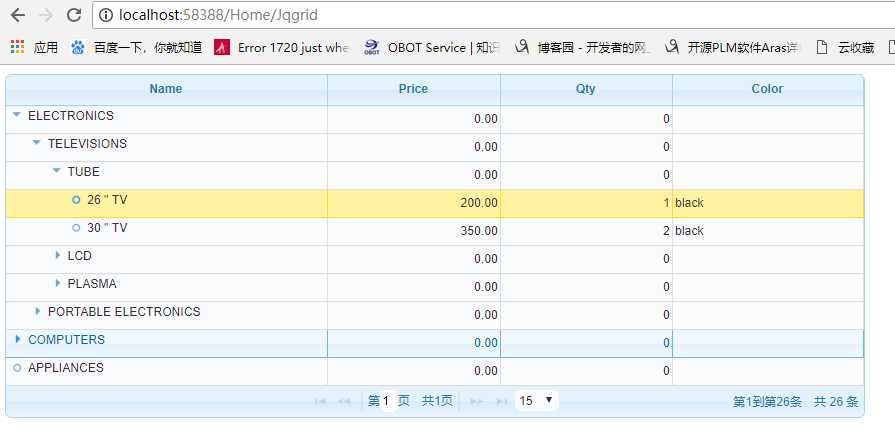Viewport: 895px width, 434px height.
Task: Expand the PLASMA tree node
Action: (x=58, y=283)
